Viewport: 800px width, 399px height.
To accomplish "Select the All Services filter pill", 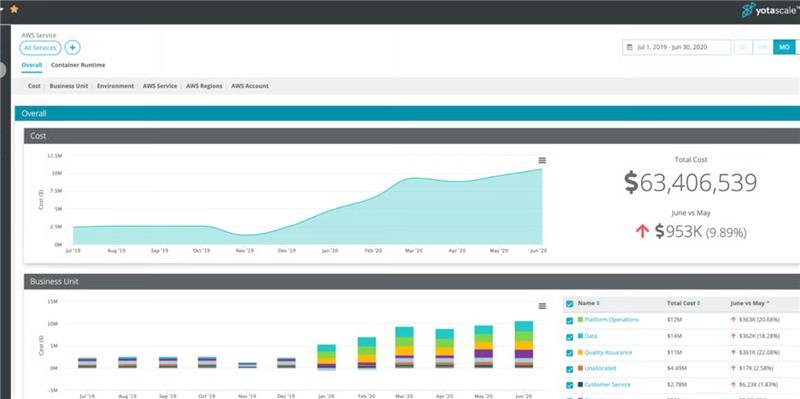I will [x=40, y=48].
